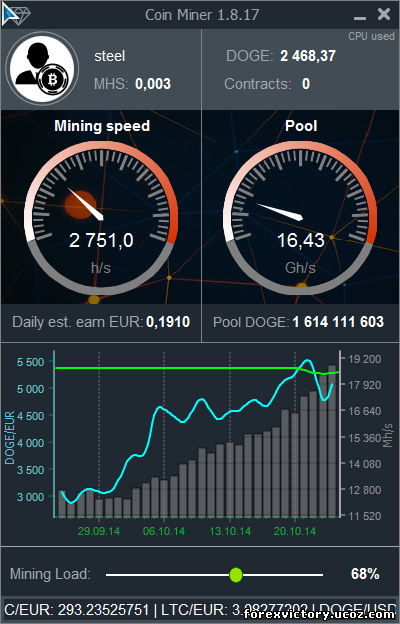Click the DOGE/EUR axis label
The image size is (400, 624).
10,438
